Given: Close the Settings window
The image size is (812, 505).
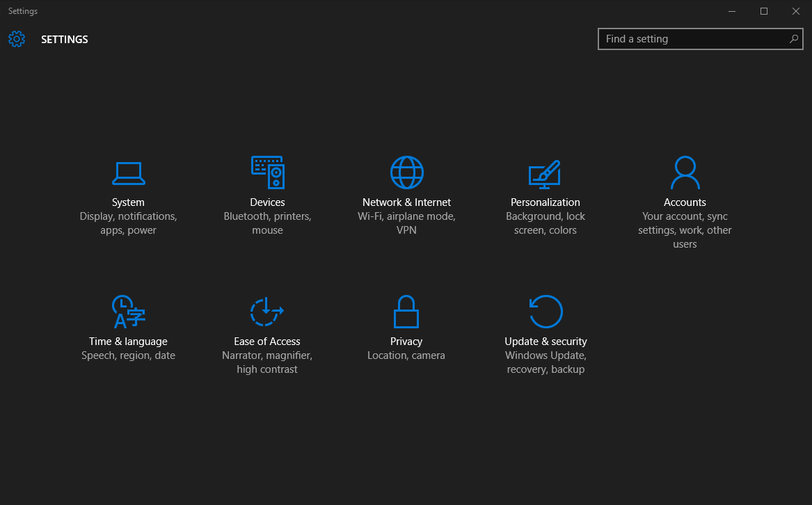Looking at the screenshot, I should (796, 11).
